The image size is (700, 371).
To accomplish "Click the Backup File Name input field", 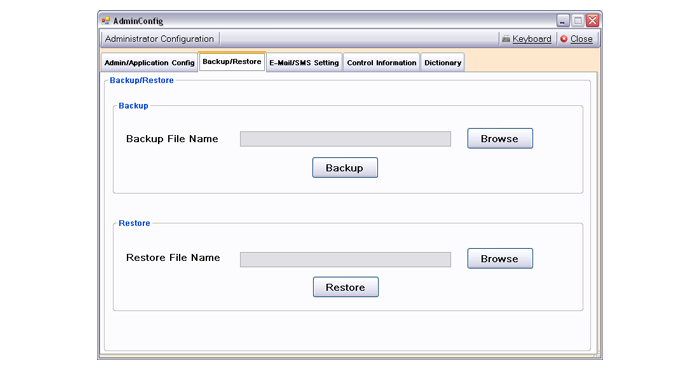I will point(345,139).
